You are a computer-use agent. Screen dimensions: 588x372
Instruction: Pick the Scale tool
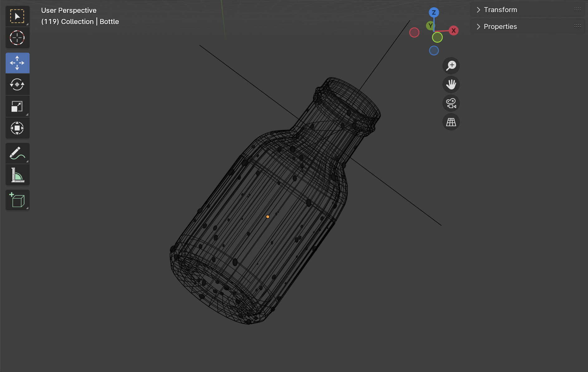(17, 106)
